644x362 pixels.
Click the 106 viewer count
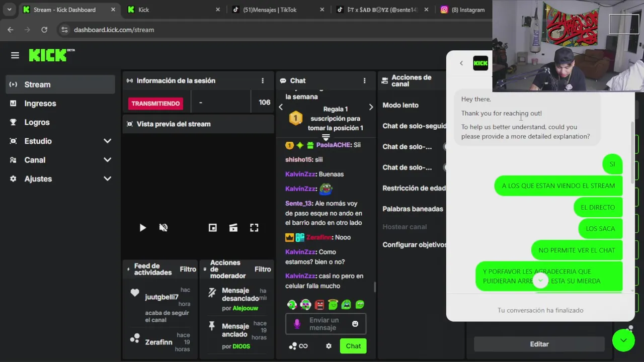click(x=264, y=102)
